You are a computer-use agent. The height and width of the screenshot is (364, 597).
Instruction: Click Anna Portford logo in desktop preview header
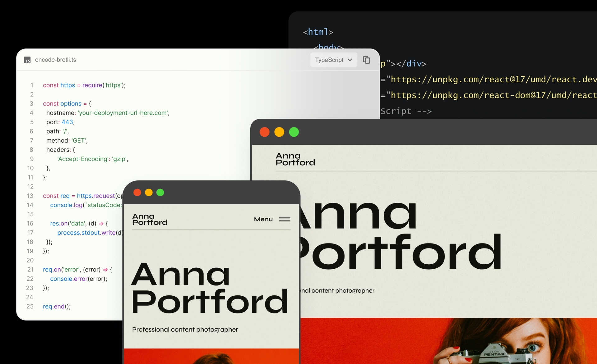pyautogui.click(x=295, y=159)
